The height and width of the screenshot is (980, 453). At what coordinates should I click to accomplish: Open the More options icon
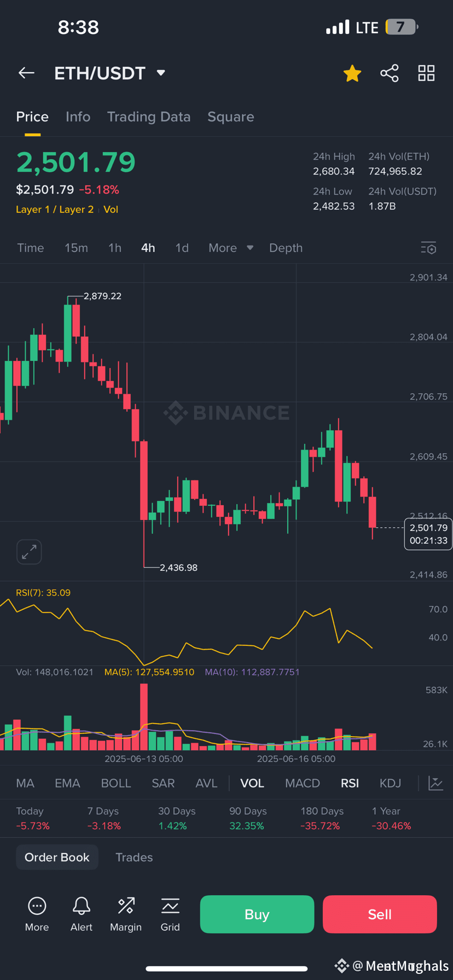point(37,914)
